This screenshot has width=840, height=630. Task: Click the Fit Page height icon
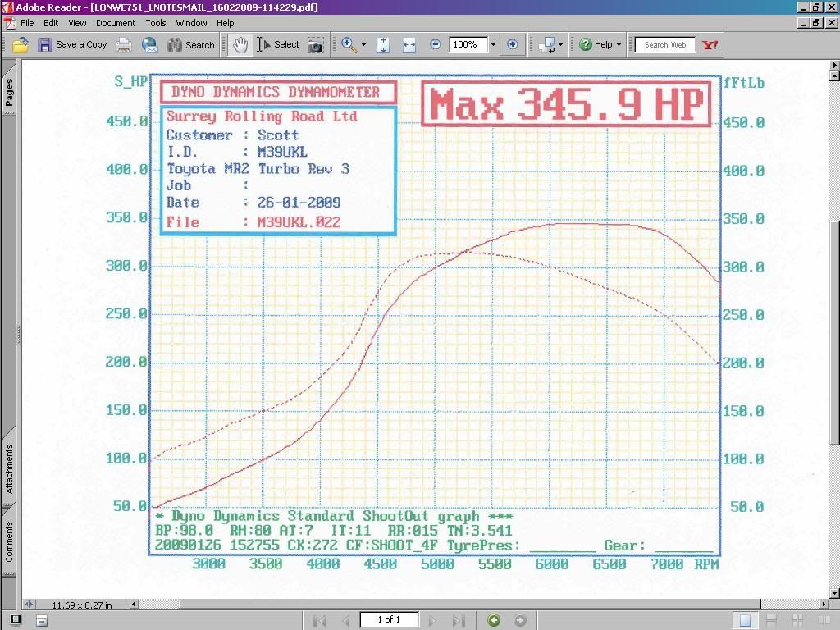click(x=383, y=45)
